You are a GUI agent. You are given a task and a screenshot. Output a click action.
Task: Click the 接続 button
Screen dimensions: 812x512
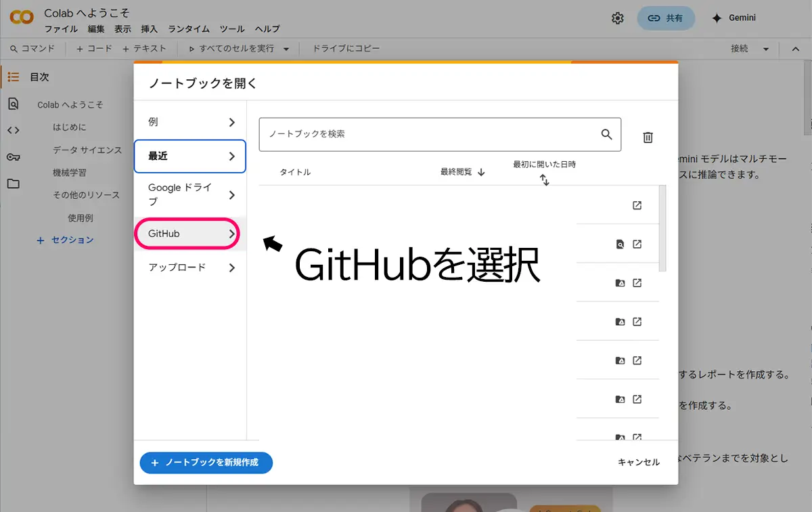click(x=740, y=49)
